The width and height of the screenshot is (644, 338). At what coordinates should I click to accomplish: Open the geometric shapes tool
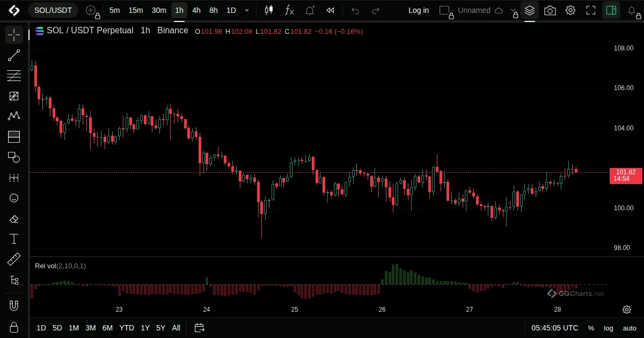point(14,157)
